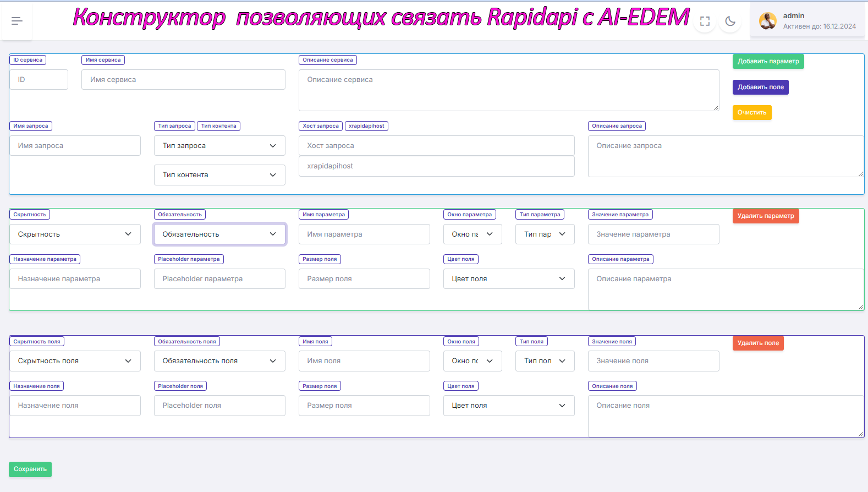This screenshot has height=492, width=868.
Task: Focus the Имя сервиса input
Action: 183,80
